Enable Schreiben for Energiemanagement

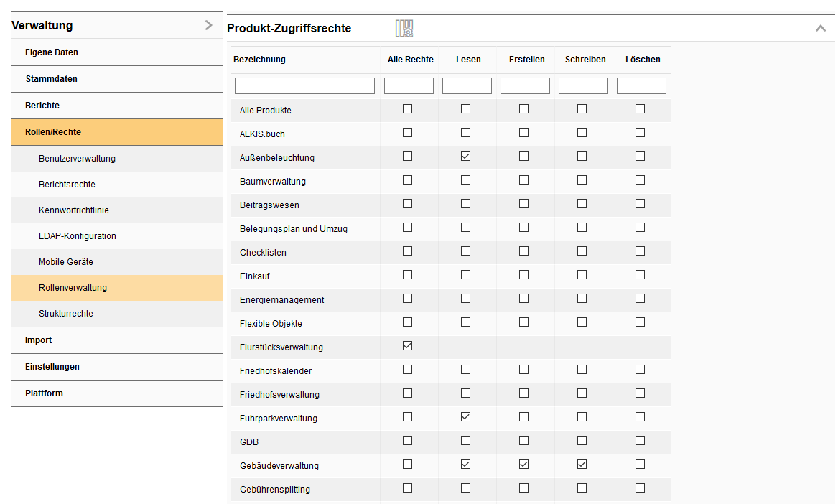tap(582, 298)
